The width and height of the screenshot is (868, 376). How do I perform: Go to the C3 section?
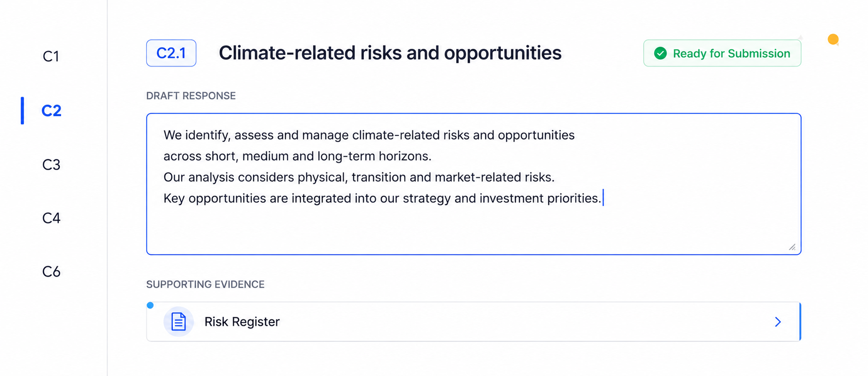click(51, 165)
